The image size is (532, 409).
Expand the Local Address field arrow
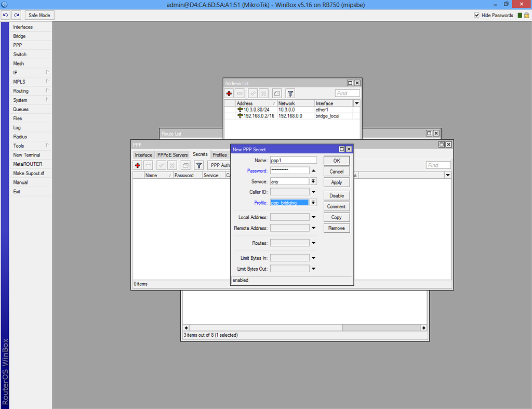(x=313, y=217)
